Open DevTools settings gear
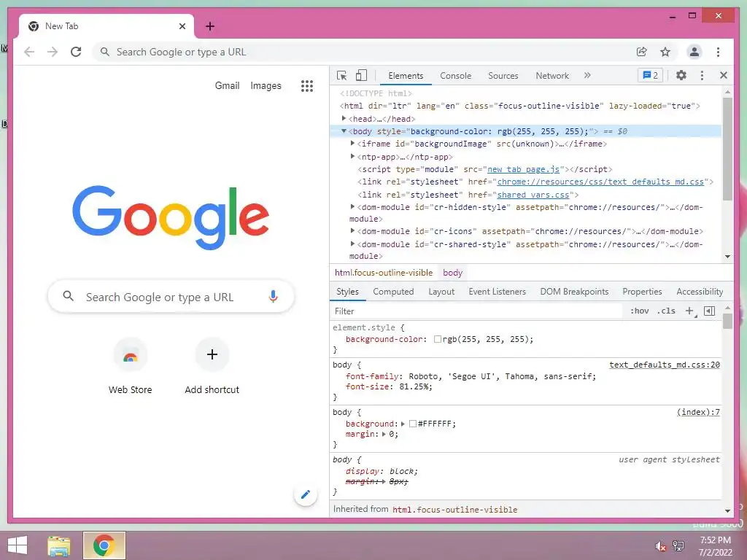 681,75
